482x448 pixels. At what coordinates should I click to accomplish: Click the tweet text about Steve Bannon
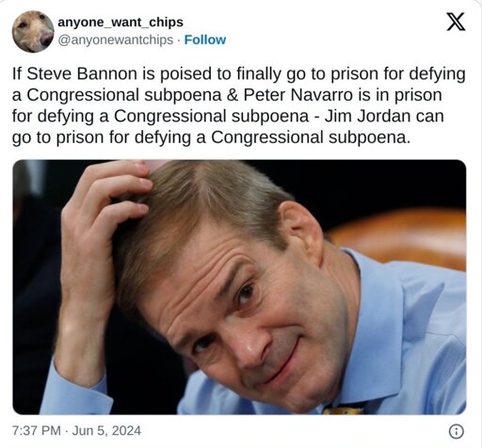pyautogui.click(x=238, y=105)
